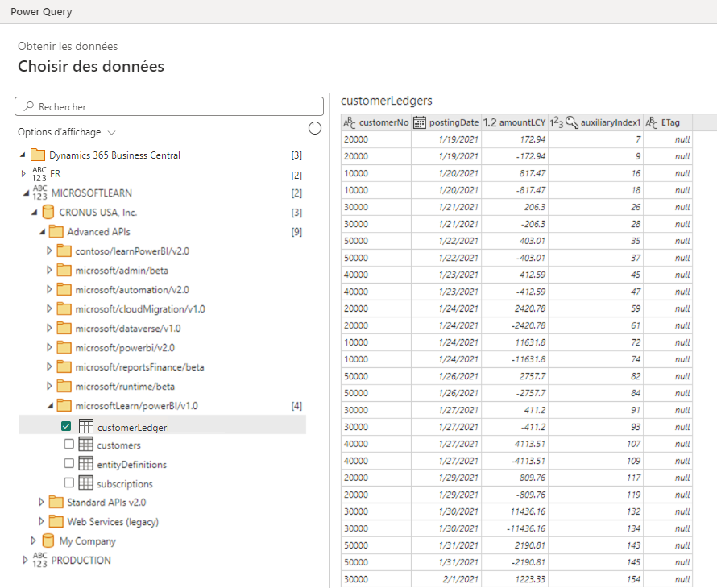The image size is (717, 588).
Task: Click the microsoft/powerbi/v2.0 folder icon
Action: 64,347
